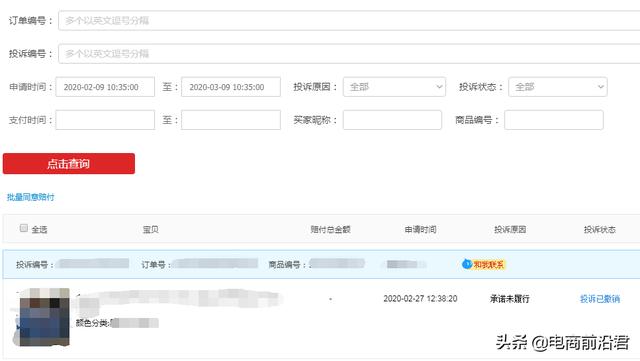Click the 申请时间 start date field
The height and width of the screenshot is (361, 640).
tap(105, 87)
